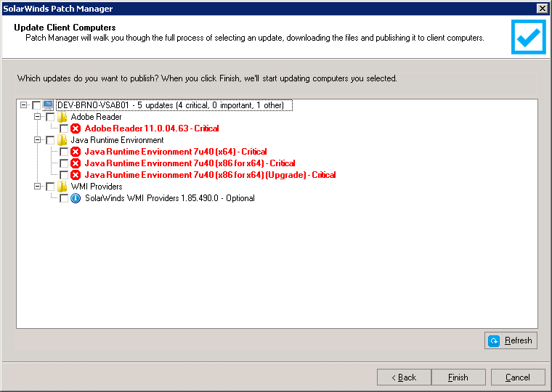
Task: Click the blue info icon beside SolarWinds WMI Providers
Action: [x=76, y=198]
